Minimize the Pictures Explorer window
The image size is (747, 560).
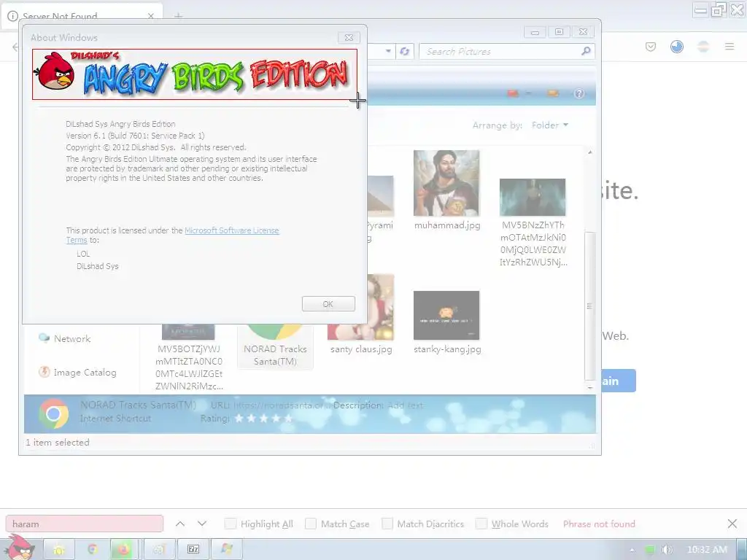click(535, 32)
